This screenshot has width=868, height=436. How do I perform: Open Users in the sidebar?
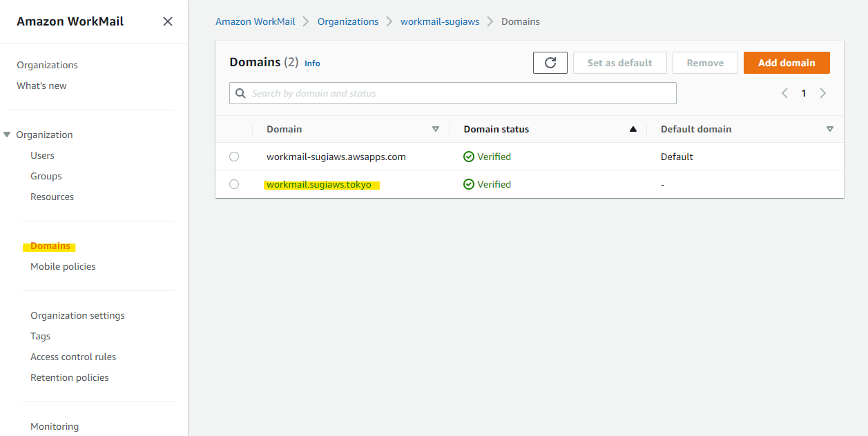[42, 155]
